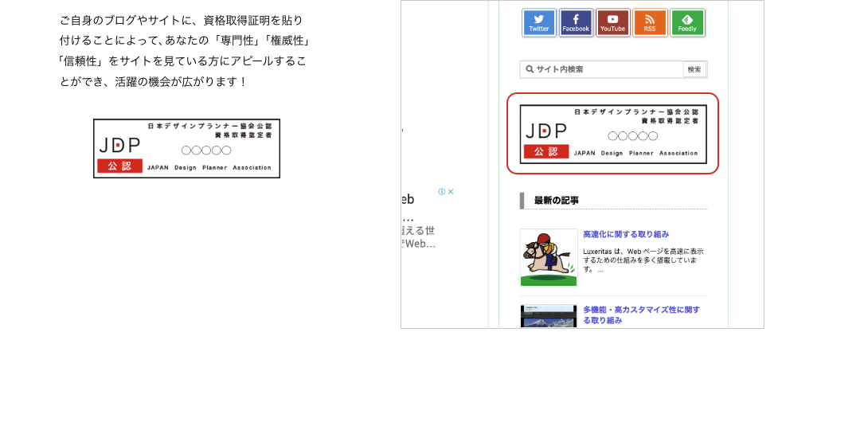Screen dimensions: 868x434
Task: Open the JDP badge in the sidebar
Action: pos(613,134)
